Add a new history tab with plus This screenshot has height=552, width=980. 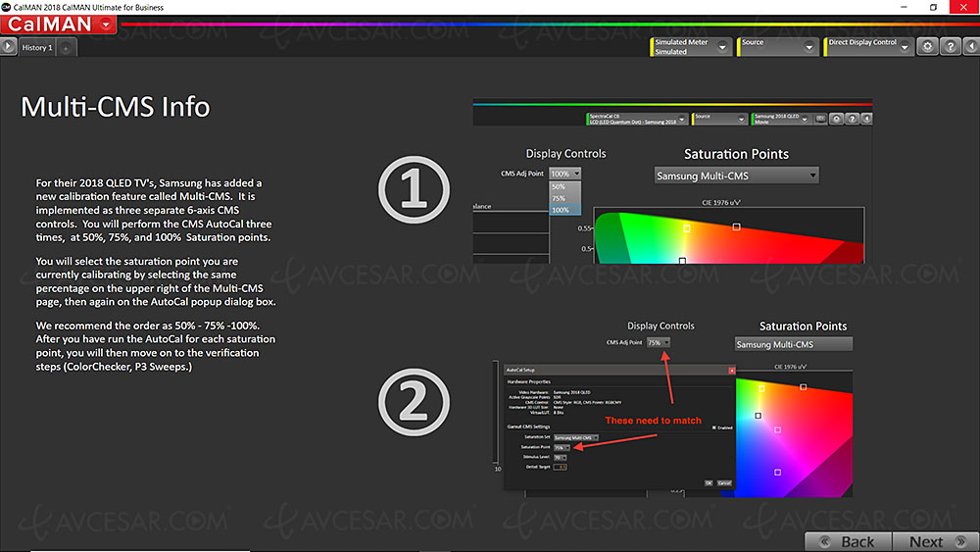[66, 48]
